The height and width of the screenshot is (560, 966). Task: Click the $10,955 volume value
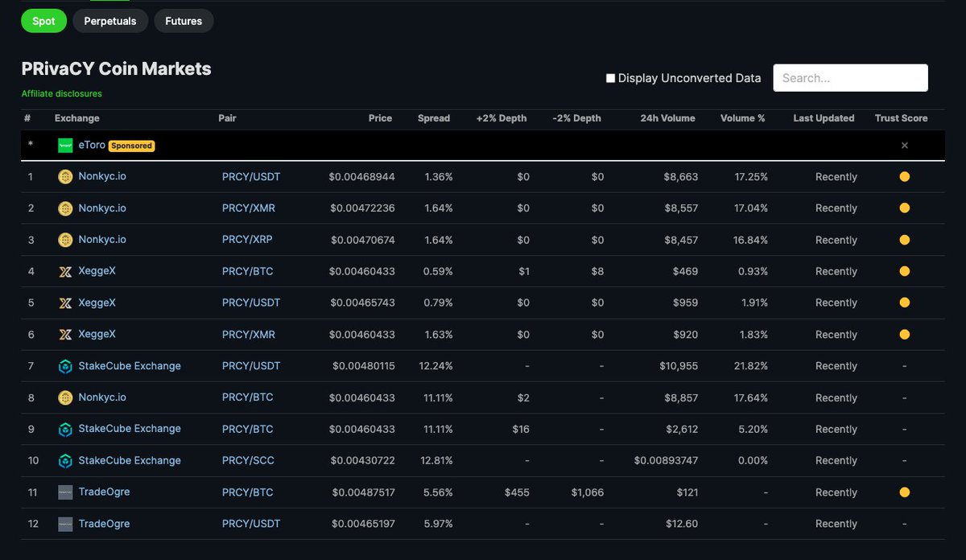[679, 366]
